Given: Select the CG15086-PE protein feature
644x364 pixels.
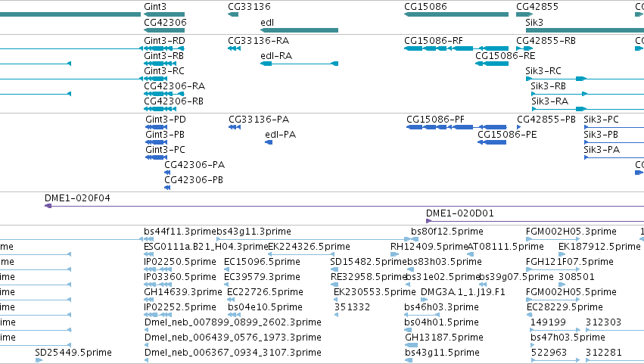Looking at the screenshot, I should point(492,142).
